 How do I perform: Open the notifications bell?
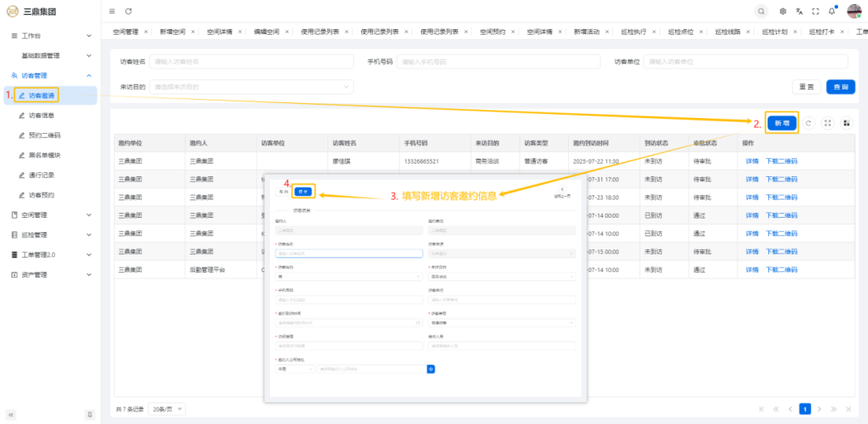[832, 12]
